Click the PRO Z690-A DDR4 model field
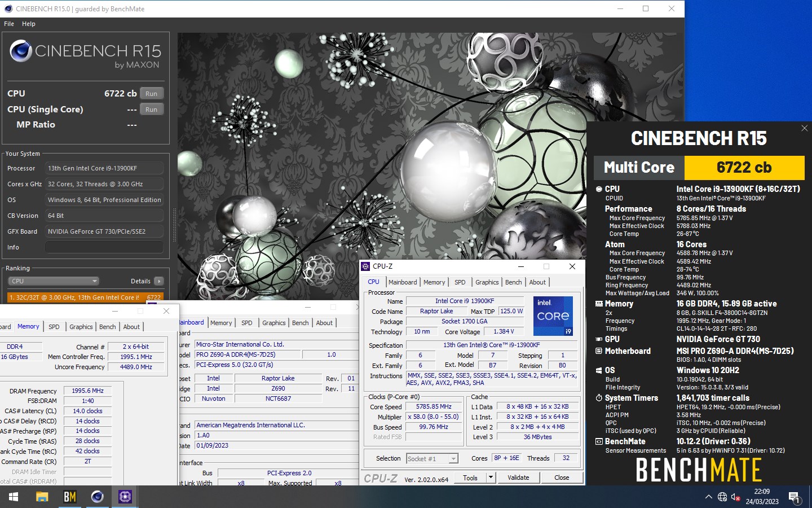The image size is (812, 508). [248, 354]
